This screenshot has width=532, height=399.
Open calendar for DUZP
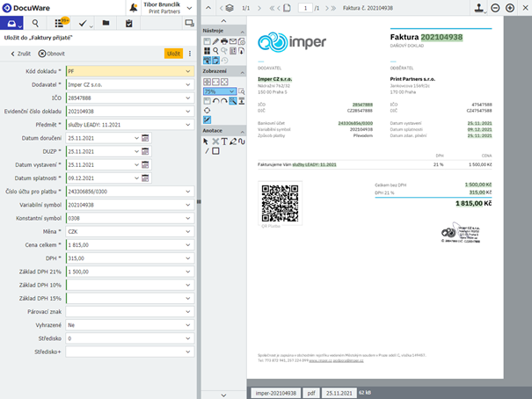click(145, 151)
